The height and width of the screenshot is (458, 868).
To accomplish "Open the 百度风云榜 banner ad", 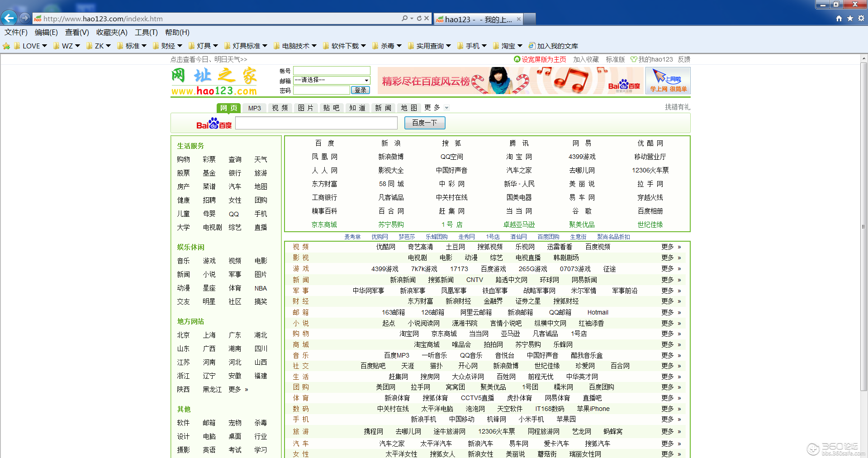I will pyautogui.click(x=511, y=81).
